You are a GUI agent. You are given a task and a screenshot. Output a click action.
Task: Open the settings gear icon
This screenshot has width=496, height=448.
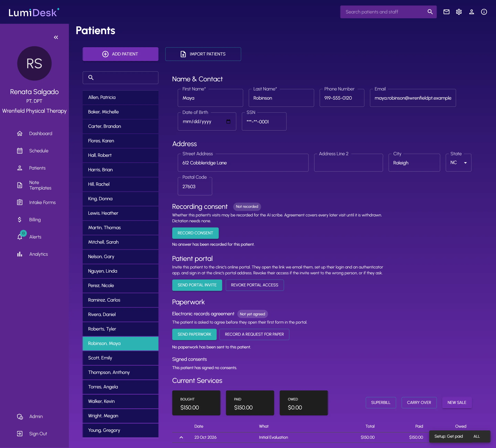(x=459, y=12)
